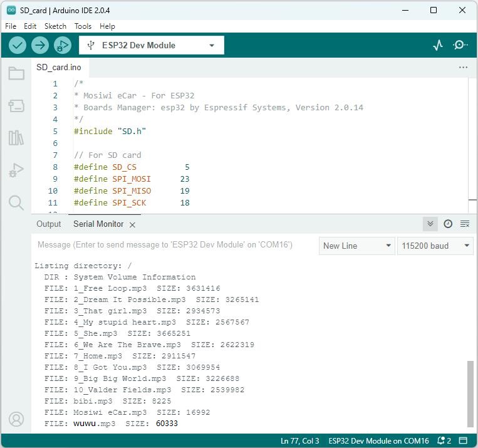Open the Boards Manager sidebar panel
This screenshot has width=478, height=448.
16,106
